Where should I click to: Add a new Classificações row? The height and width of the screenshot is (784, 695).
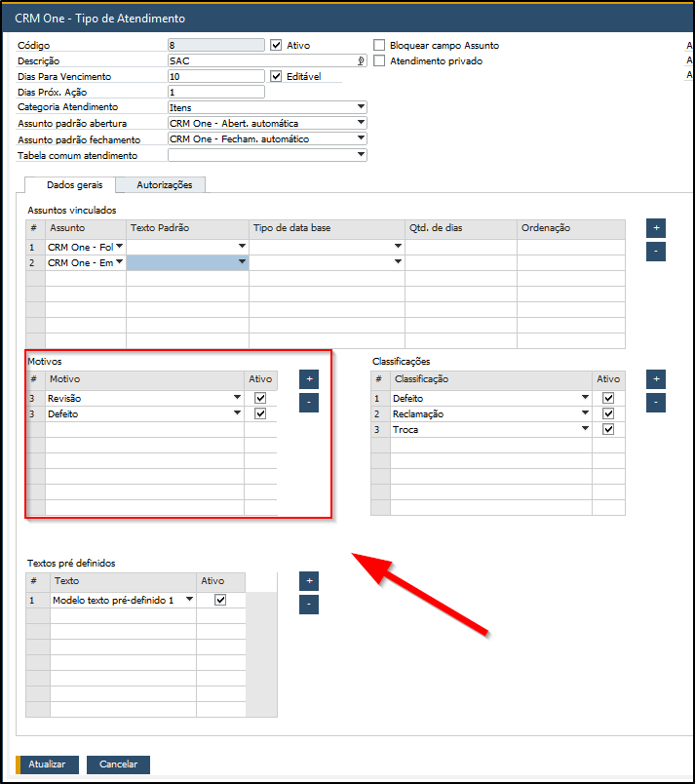click(656, 378)
